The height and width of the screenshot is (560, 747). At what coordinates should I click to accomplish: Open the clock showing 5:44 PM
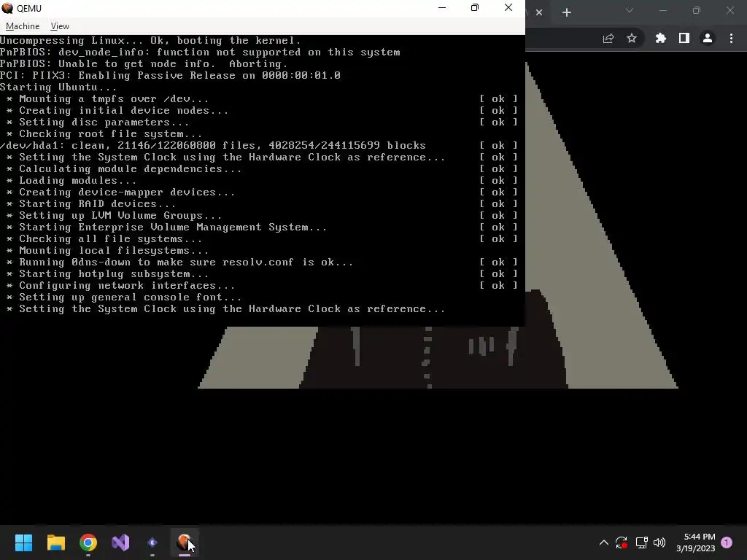pyautogui.click(x=696, y=542)
